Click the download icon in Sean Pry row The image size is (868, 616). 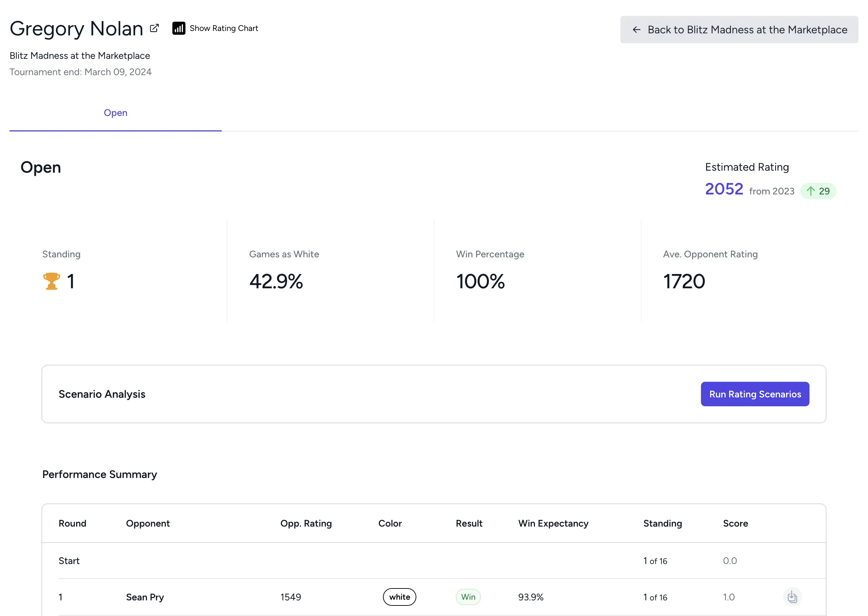coord(792,597)
